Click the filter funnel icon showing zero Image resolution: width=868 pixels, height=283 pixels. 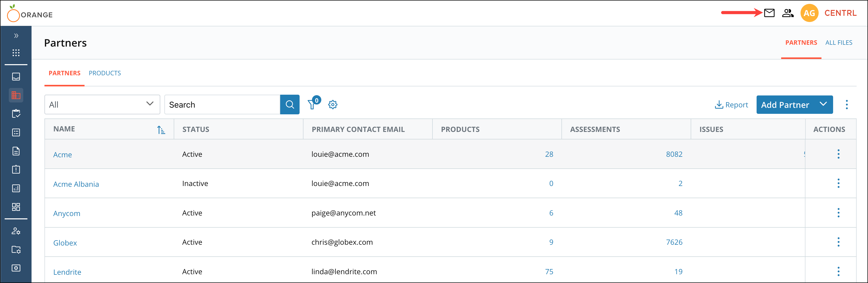click(312, 105)
